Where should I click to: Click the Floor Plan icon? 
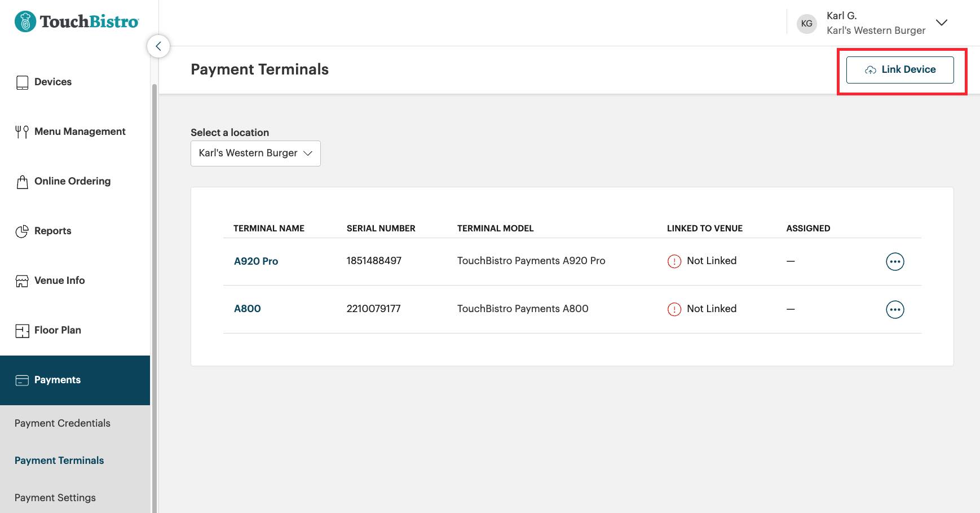[x=22, y=330]
